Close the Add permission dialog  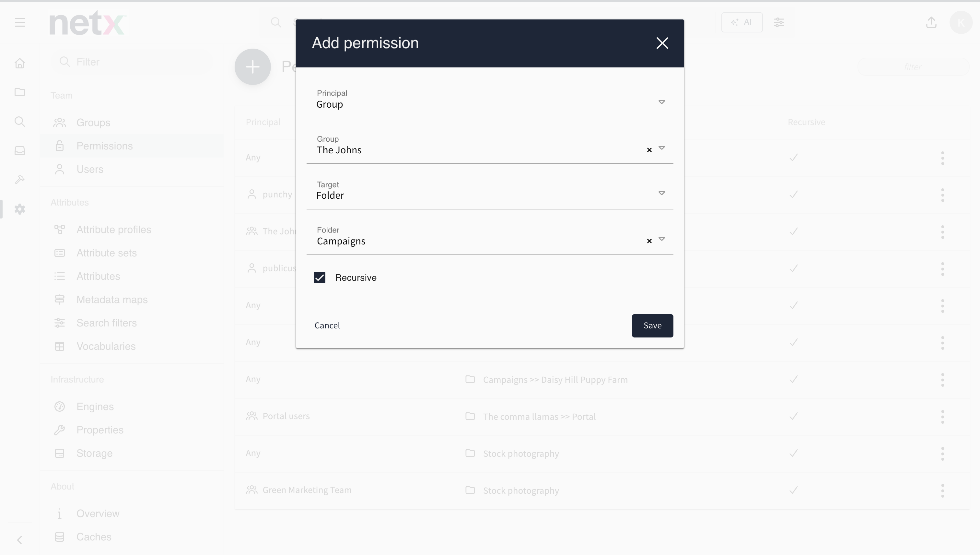pos(662,43)
